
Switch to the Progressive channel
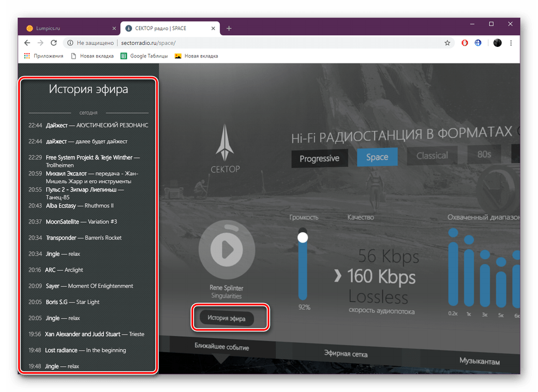coord(319,158)
